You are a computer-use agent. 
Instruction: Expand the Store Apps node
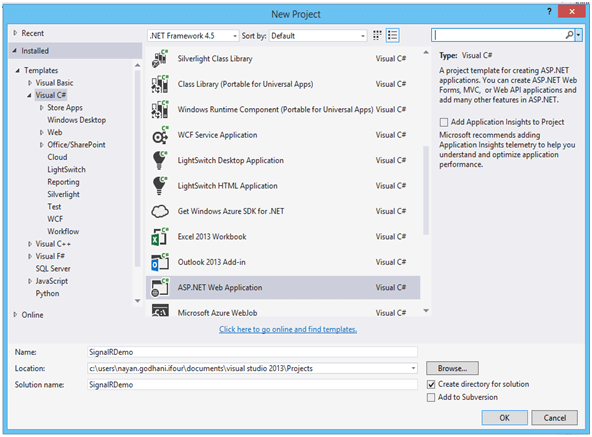point(42,108)
